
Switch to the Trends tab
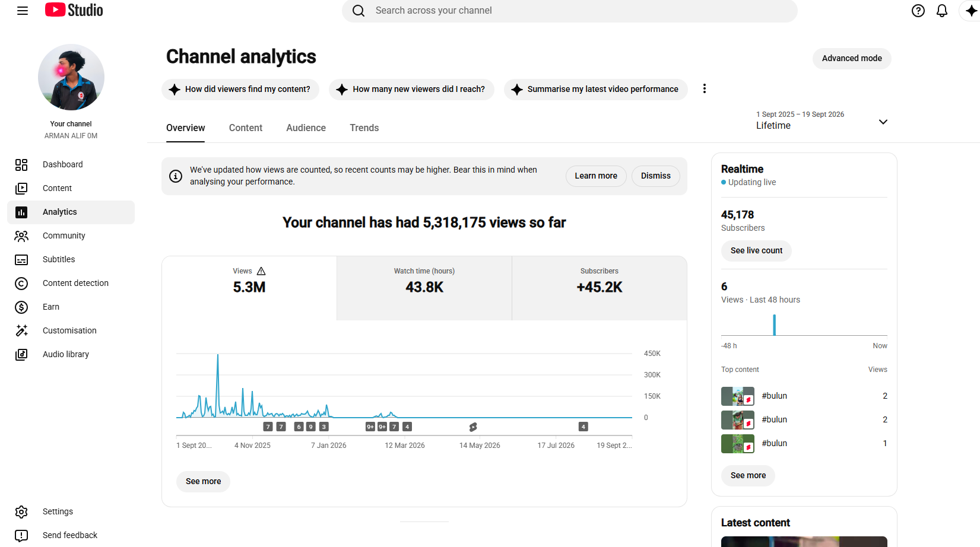364,128
